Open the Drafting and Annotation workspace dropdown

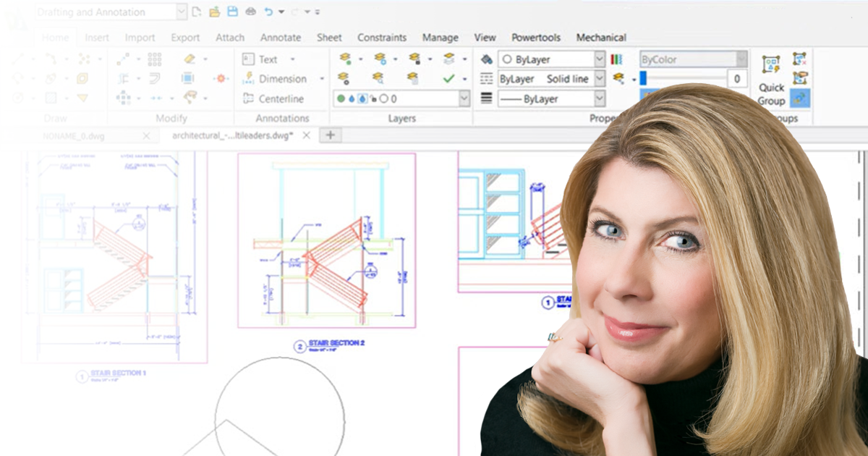pos(181,12)
